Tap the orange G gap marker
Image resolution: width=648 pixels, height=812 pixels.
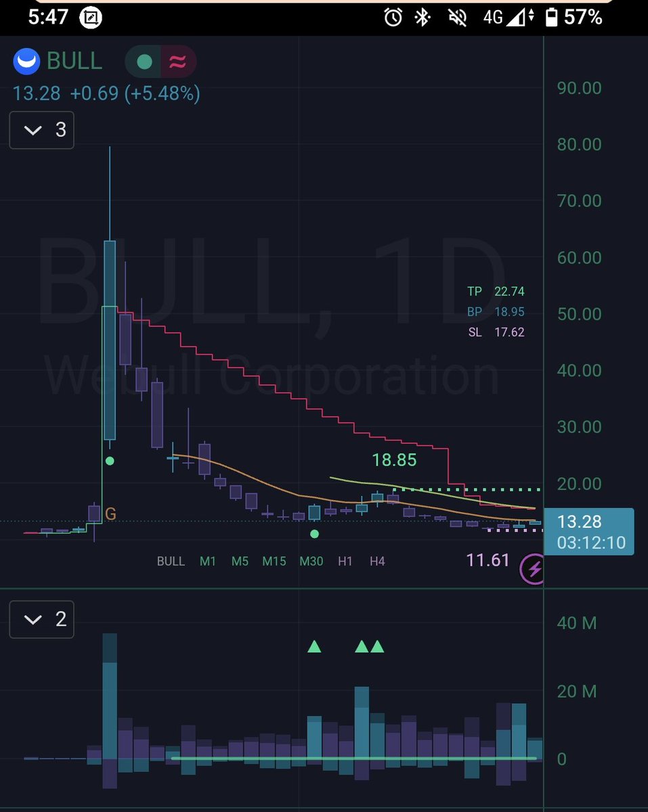(110, 514)
